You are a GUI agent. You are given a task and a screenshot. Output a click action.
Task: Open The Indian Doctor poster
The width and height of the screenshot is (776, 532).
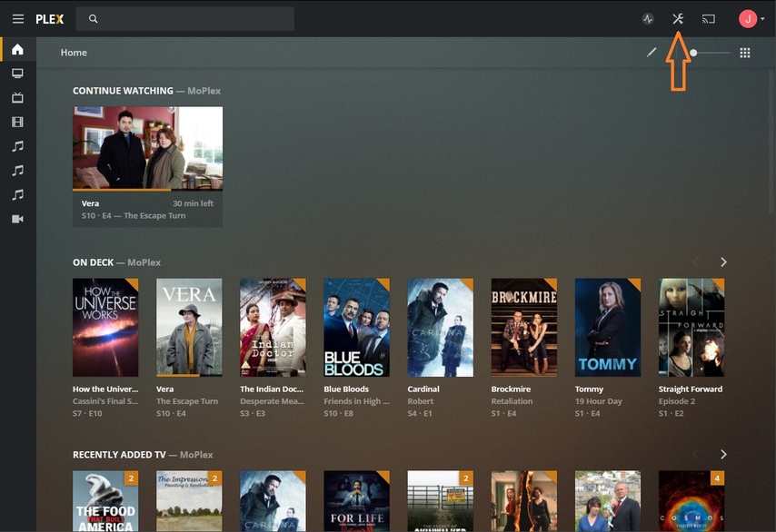pyautogui.click(x=273, y=328)
